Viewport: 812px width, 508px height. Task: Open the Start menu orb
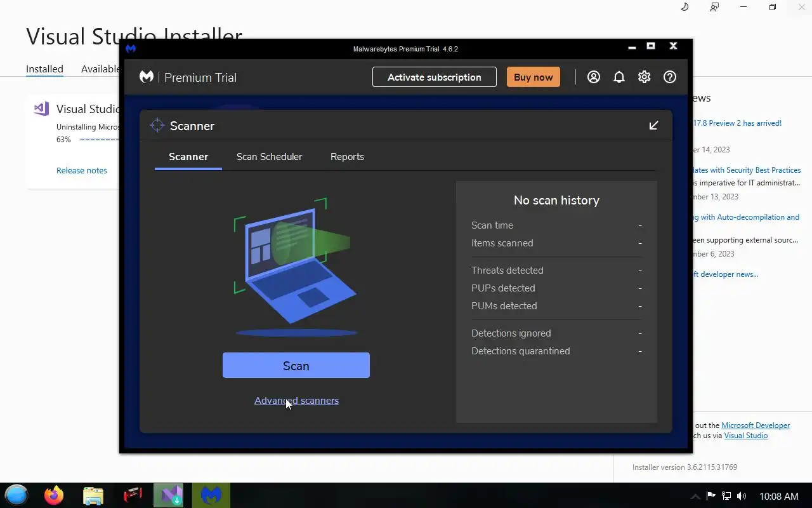(x=16, y=495)
